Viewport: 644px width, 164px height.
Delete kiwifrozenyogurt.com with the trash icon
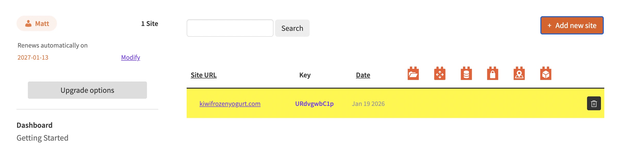(x=594, y=103)
